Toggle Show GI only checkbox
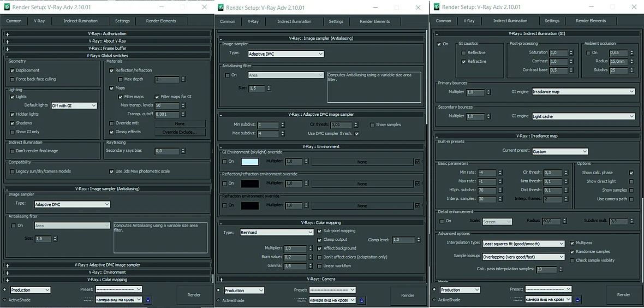The height and width of the screenshot is (308, 644). point(13,132)
